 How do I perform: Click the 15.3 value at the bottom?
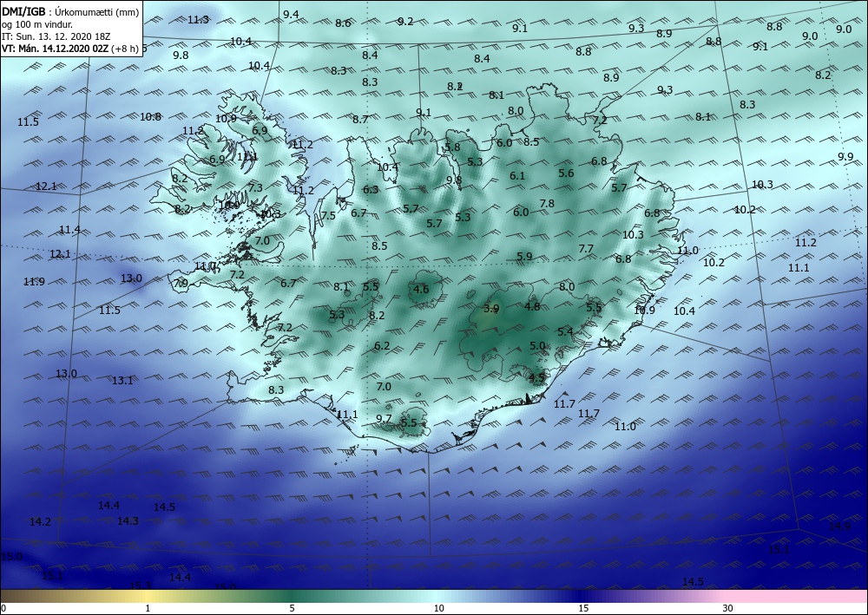tap(140, 586)
